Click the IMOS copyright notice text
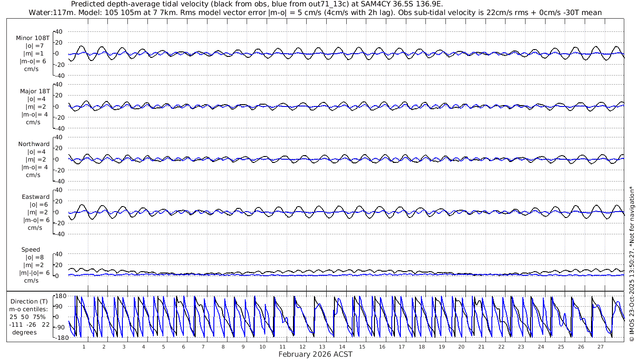 coord(632,264)
